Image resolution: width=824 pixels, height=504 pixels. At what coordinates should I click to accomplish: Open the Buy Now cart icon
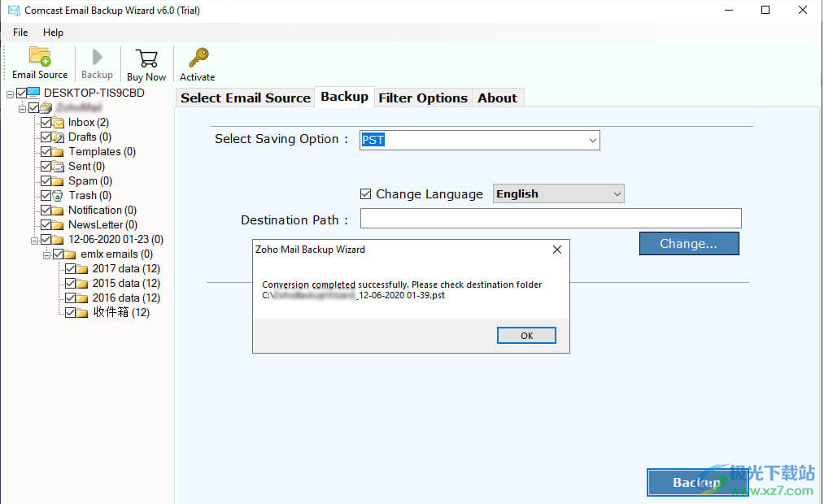click(x=146, y=59)
